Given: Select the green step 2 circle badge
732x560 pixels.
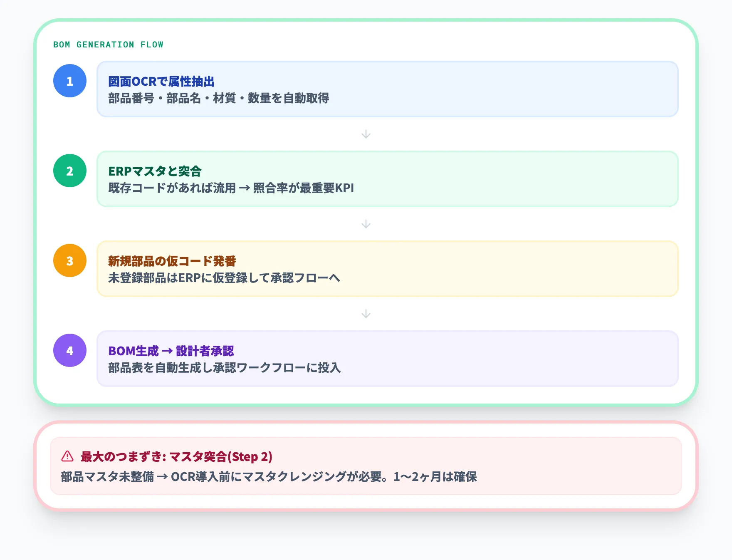Looking at the screenshot, I should pyautogui.click(x=69, y=171).
